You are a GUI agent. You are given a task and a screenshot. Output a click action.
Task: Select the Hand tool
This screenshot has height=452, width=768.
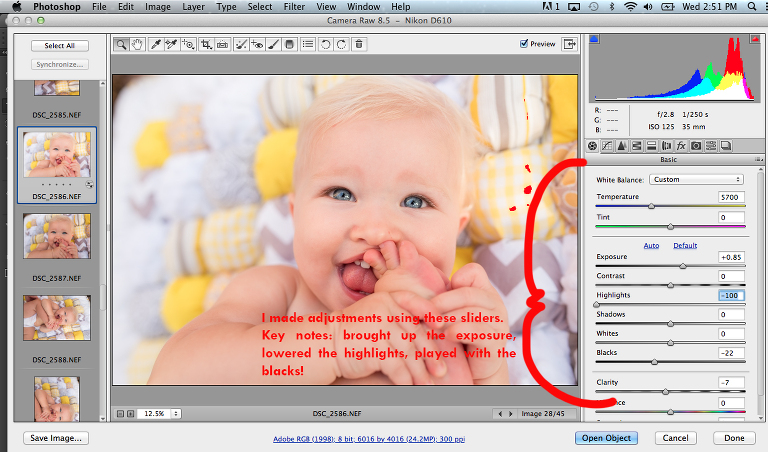138,45
